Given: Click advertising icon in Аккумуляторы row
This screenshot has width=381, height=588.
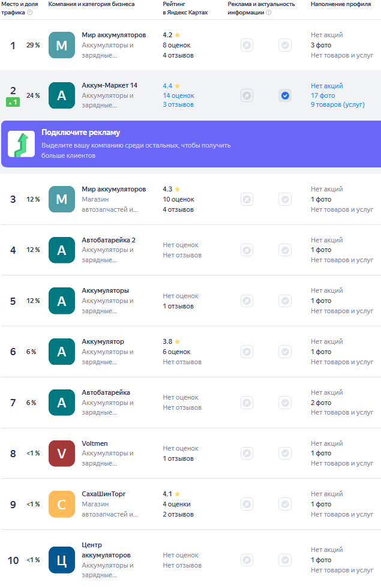Looking at the screenshot, I should (247, 301).
